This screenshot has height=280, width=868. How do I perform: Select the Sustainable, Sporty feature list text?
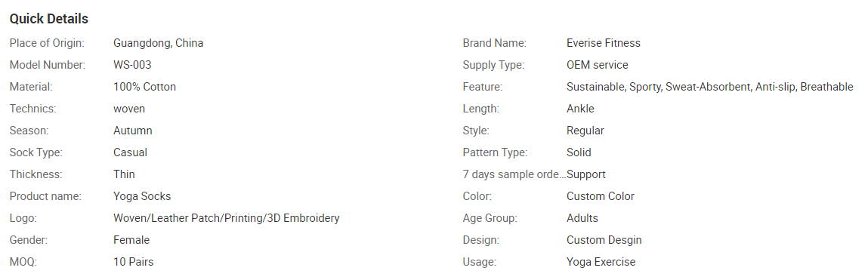[709, 87]
